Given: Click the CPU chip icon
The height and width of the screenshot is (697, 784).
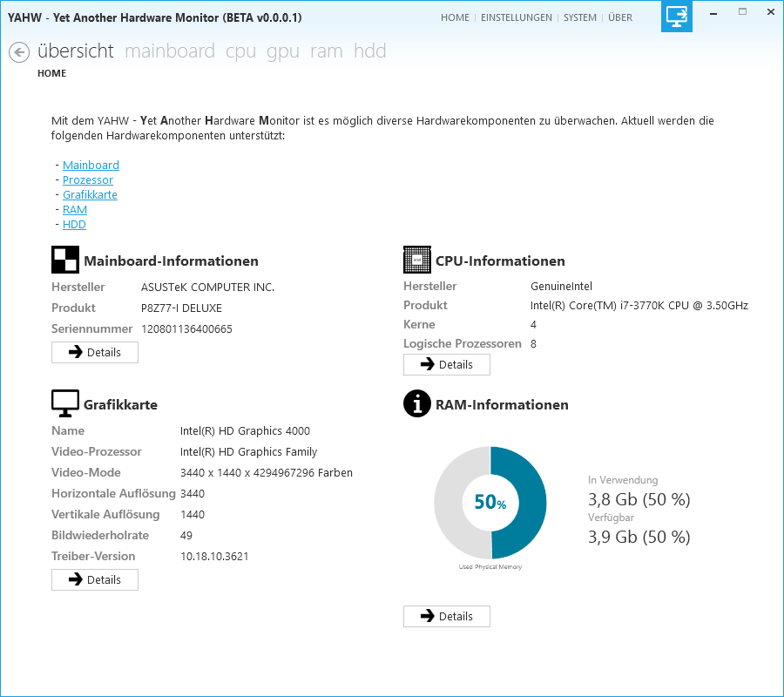Looking at the screenshot, I should pyautogui.click(x=417, y=260).
